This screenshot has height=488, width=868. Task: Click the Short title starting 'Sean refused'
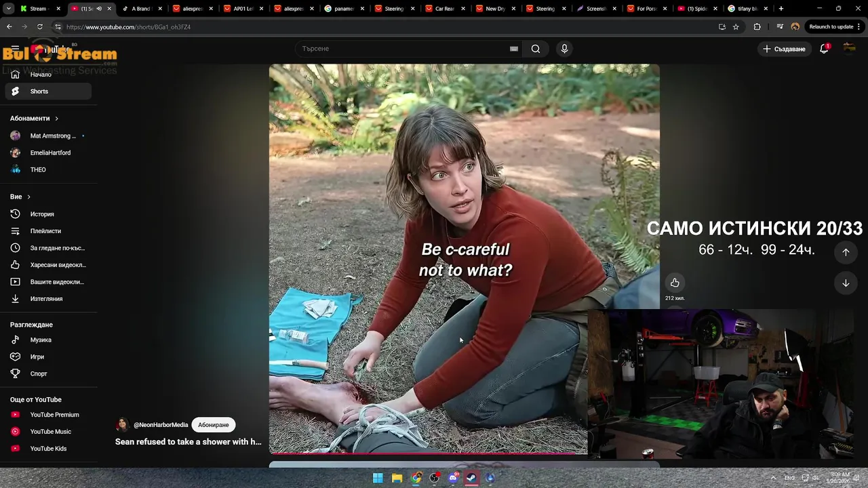pos(188,442)
